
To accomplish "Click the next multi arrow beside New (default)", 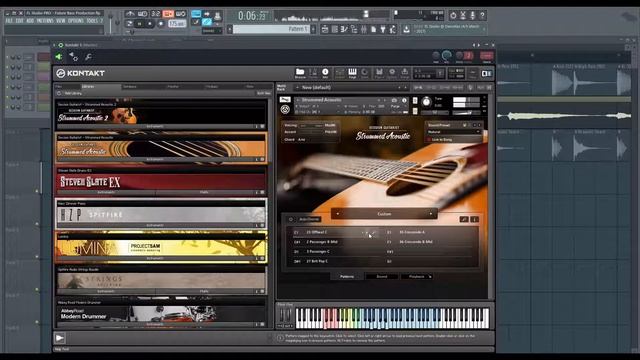I will (x=405, y=87).
